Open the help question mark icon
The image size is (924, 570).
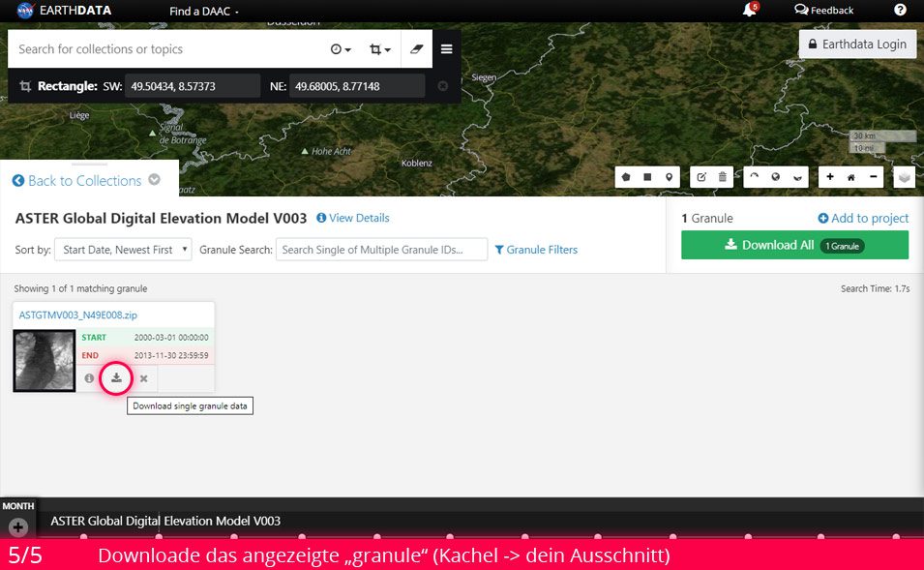[x=900, y=10]
